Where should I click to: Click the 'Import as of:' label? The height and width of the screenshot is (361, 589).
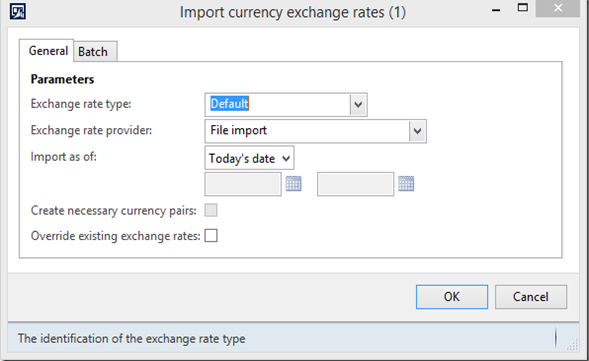pyautogui.click(x=63, y=157)
